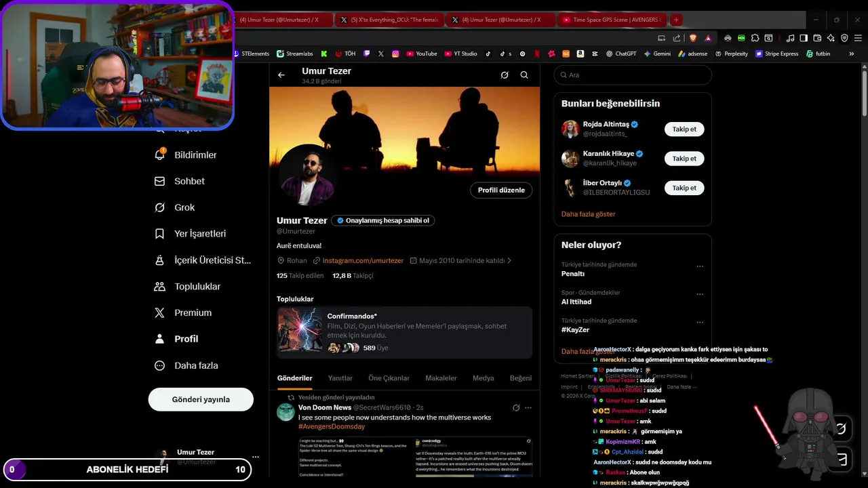The width and height of the screenshot is (868, 488).
Task: Open 12,8 B Takipçi list
Action: pos(353,276)
